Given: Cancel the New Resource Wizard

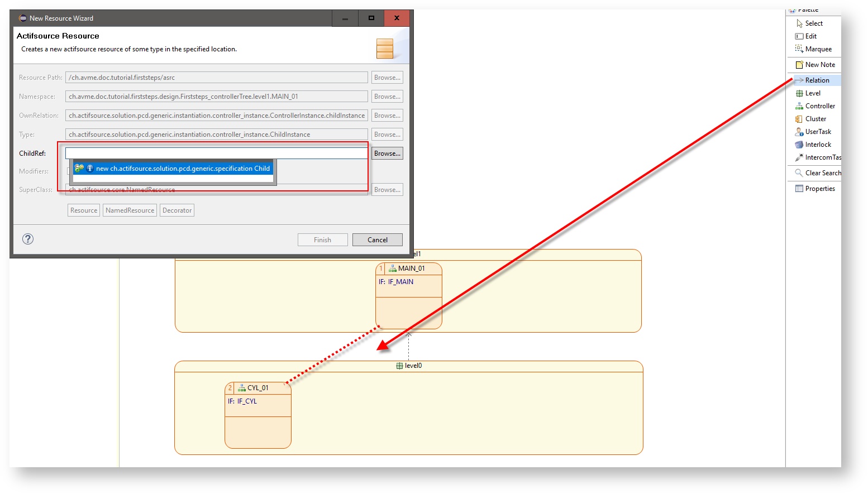Looking at the screenshot, I should coord(377,240).
